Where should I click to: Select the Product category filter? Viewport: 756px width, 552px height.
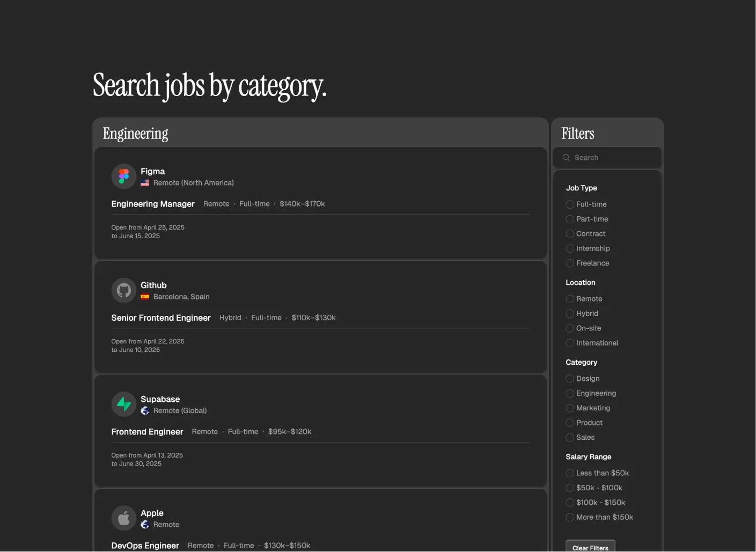coord(570,423)
